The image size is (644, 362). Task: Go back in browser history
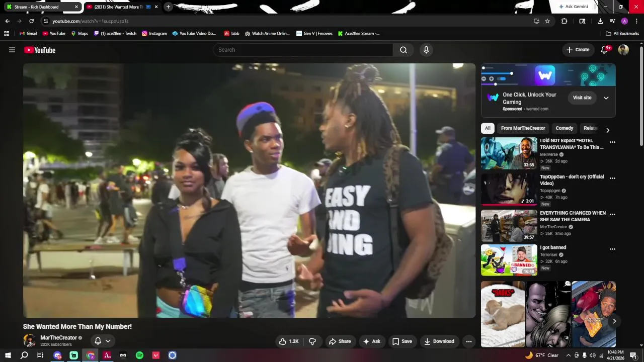(7, 21)
